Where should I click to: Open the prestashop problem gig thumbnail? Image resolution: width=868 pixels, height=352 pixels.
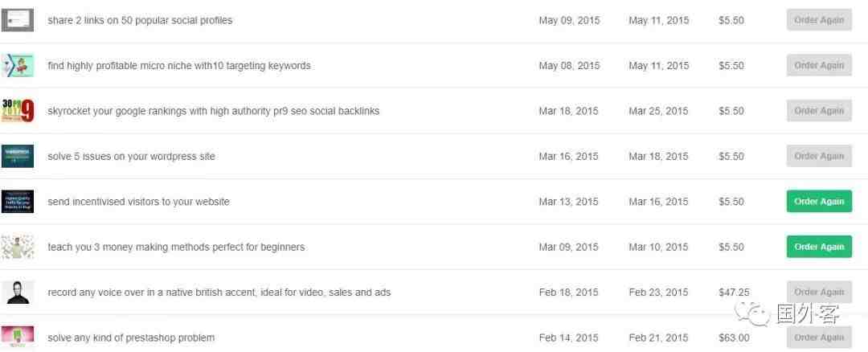point(17,337)
